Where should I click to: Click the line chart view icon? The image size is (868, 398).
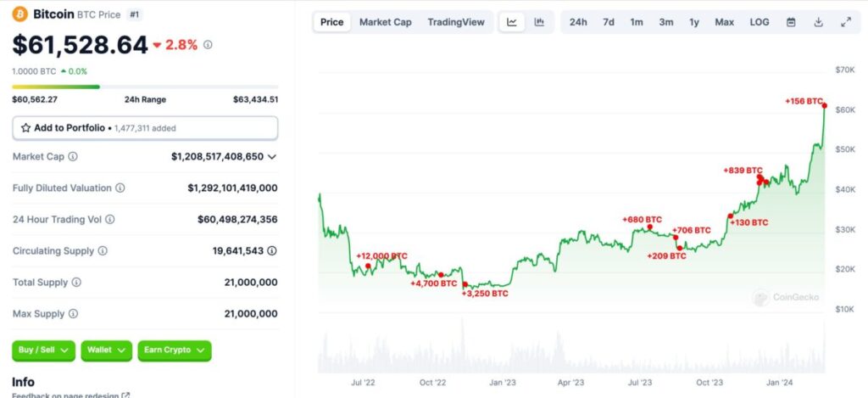pyautogui.click(x=512, y=22)
